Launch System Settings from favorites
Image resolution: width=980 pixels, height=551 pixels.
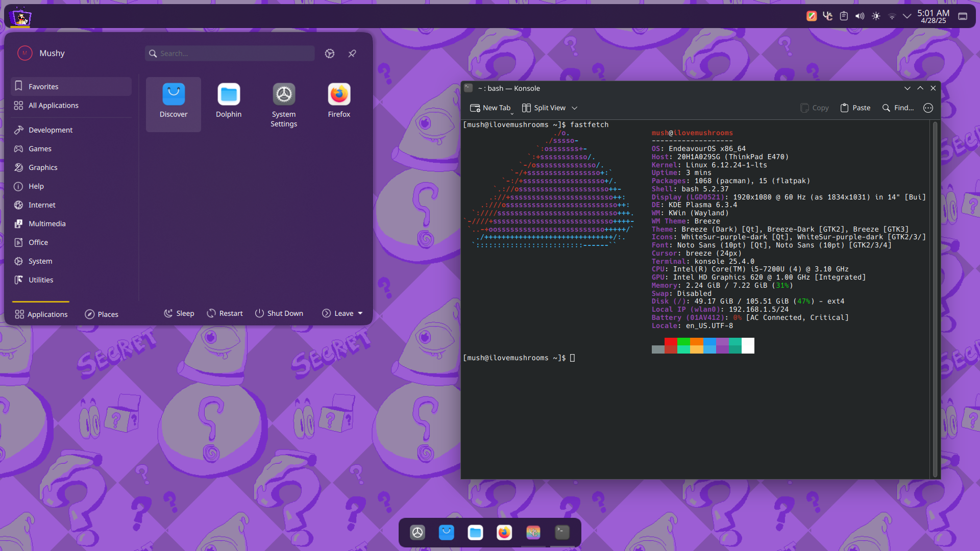click(284, 104)
